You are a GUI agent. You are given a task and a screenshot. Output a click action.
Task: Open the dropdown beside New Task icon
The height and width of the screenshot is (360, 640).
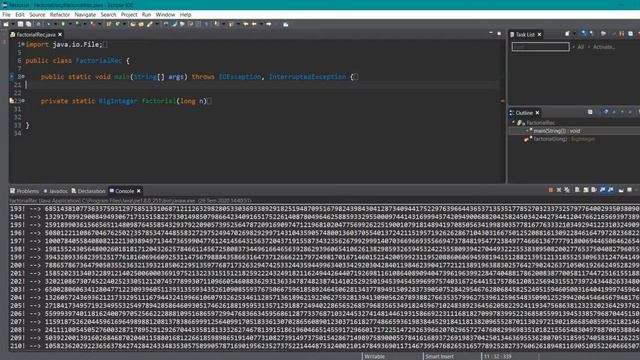click(x=573, y=34)
